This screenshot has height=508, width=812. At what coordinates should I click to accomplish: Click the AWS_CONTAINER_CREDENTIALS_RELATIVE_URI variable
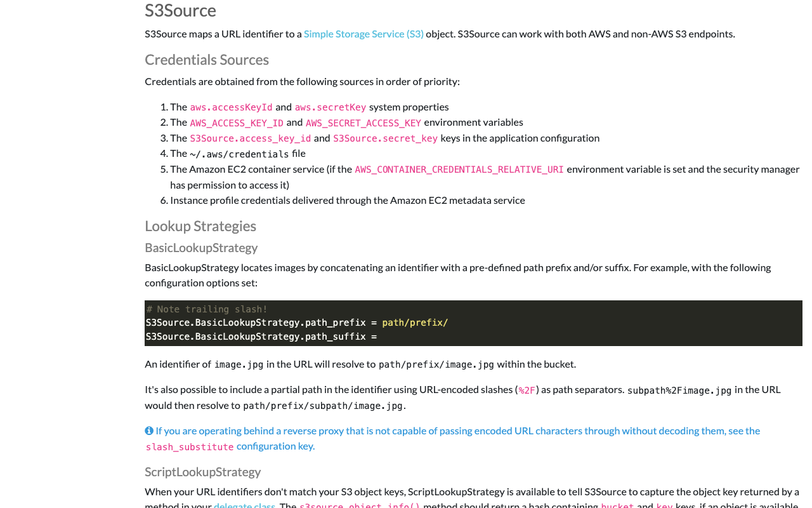click(459, 170)
